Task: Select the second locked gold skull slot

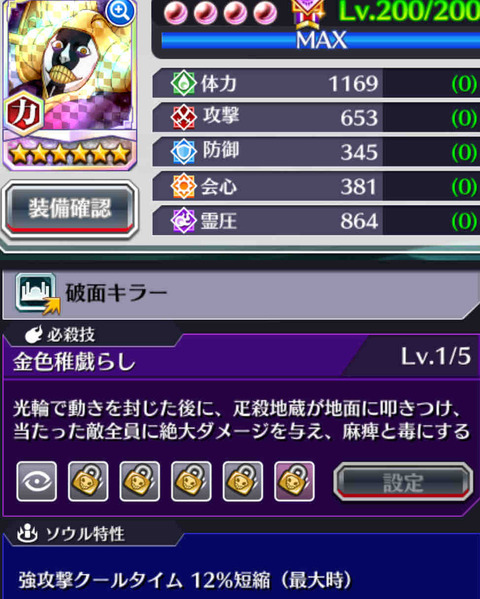Action: (x=140, y=481)
